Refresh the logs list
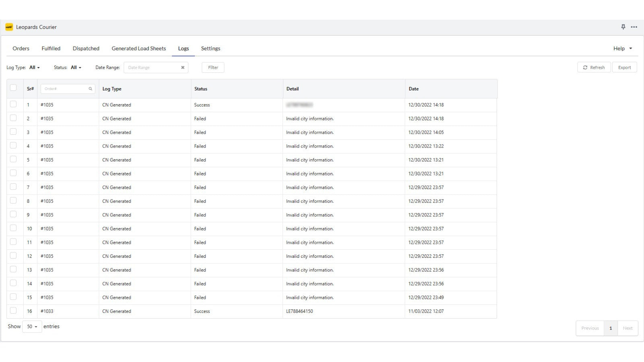644x362 pixels. pyautogui.click(x=594, y=67)
